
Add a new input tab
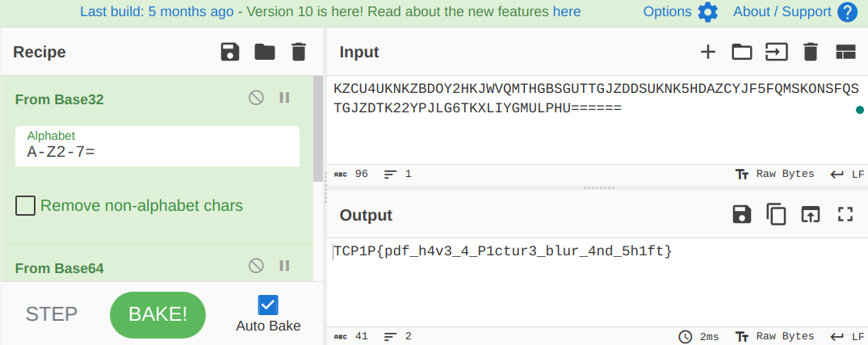[x=708, y=52]
